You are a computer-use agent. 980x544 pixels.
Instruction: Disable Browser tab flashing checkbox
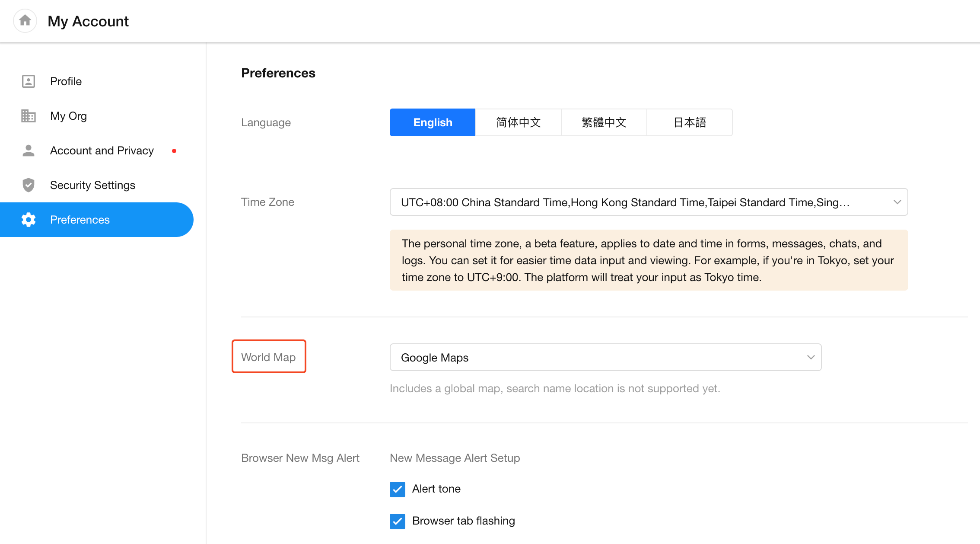[x=398, y=521]
